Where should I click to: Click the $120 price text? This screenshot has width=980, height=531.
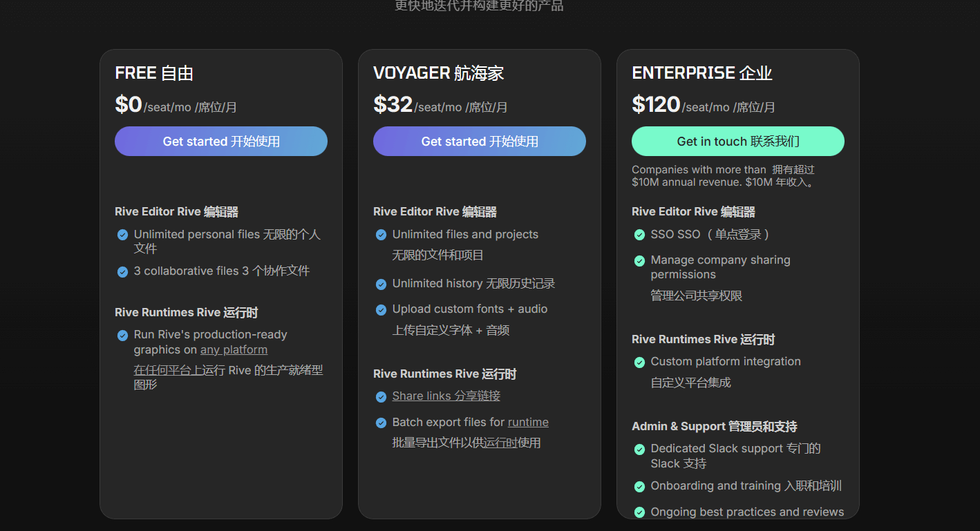pyautogui.click(x=657, y=104)
